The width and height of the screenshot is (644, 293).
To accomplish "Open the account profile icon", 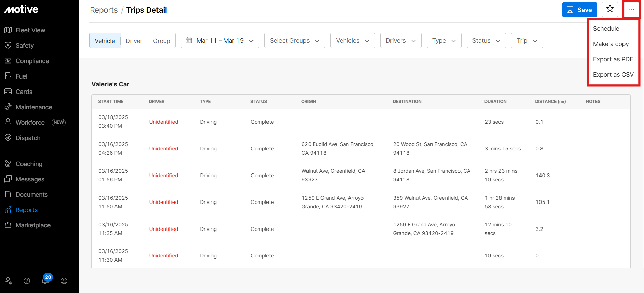I will (x=64, y=281).
